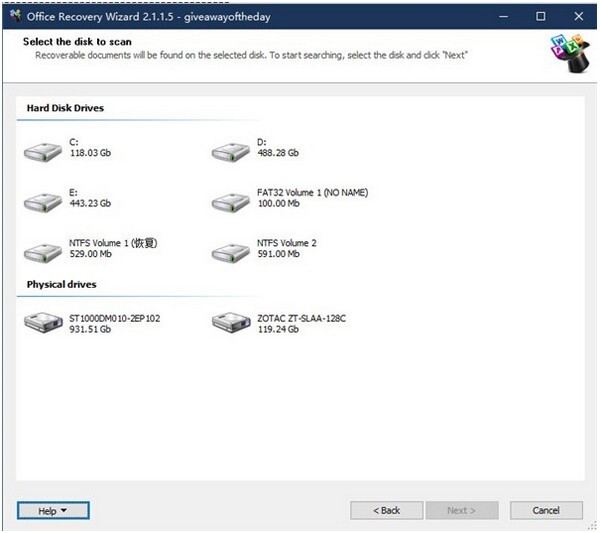Select the NTFS Volume 1 drive icon
Screen dimensions: 600x533
43,253
